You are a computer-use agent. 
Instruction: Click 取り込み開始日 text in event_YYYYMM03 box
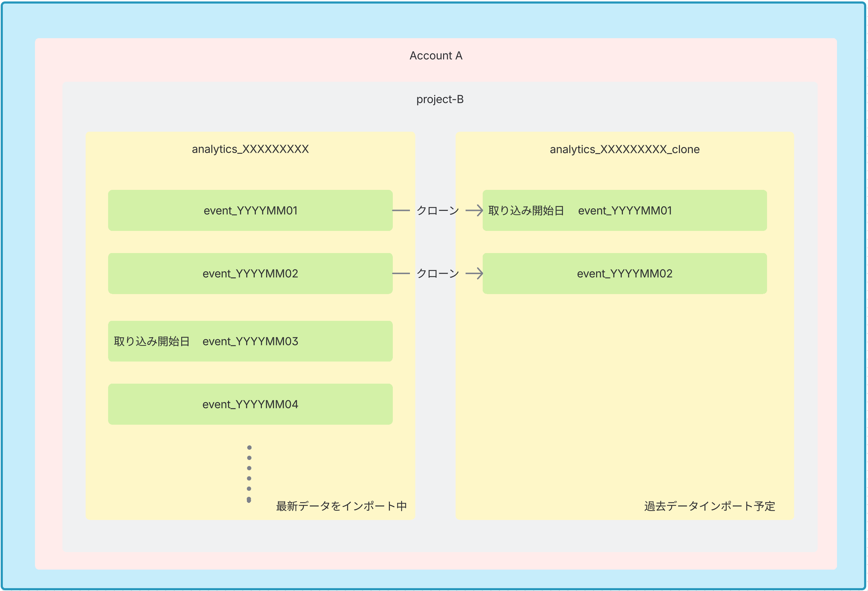[152, 341]
